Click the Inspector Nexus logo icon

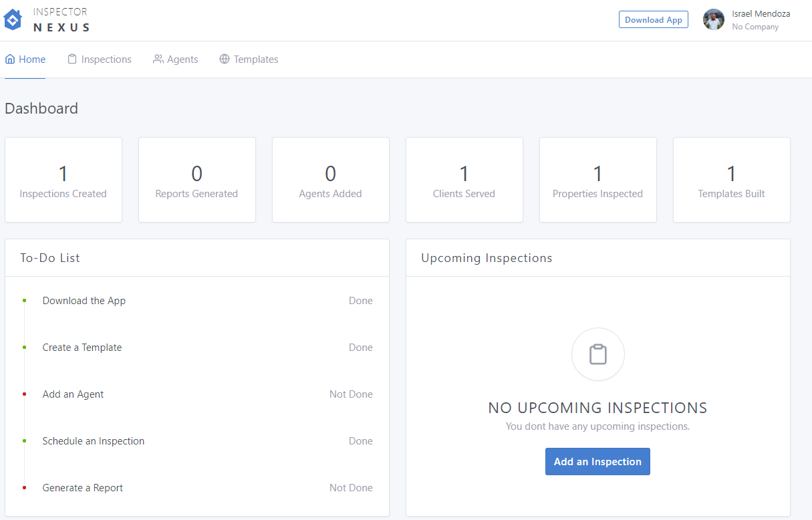13,20
